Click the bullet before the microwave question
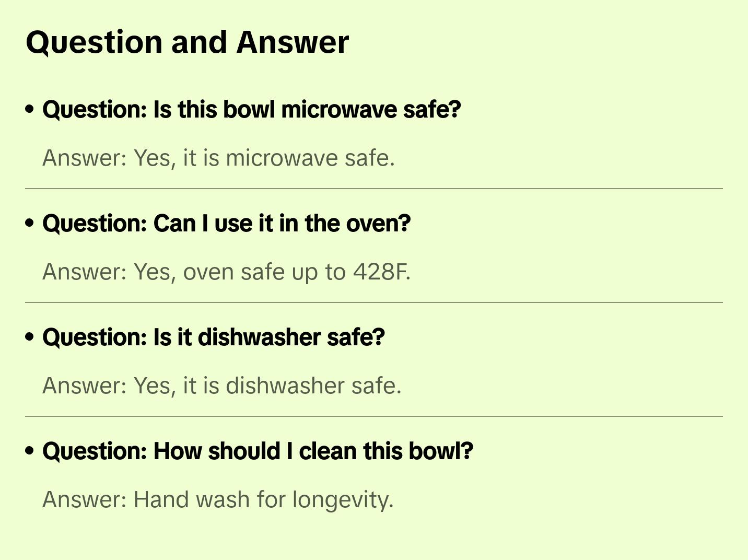The height and width of the screenshot is (560, 748). pos(30,109)
